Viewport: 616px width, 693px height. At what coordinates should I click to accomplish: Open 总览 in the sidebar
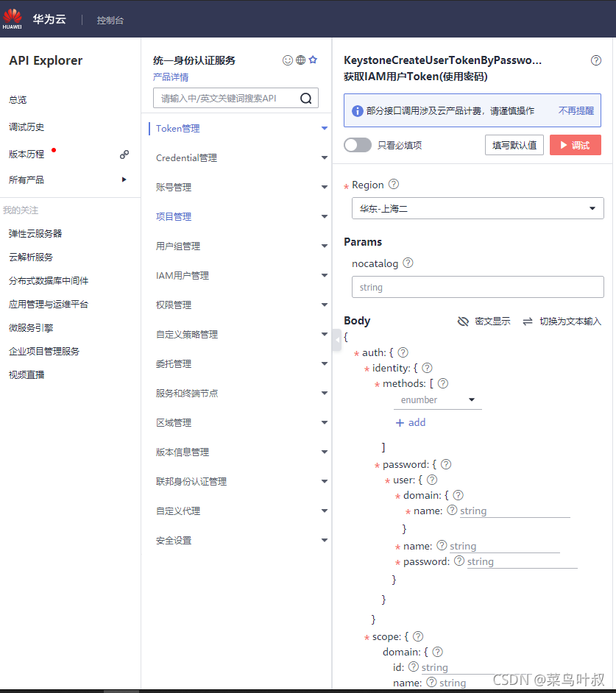click(18, 100)
